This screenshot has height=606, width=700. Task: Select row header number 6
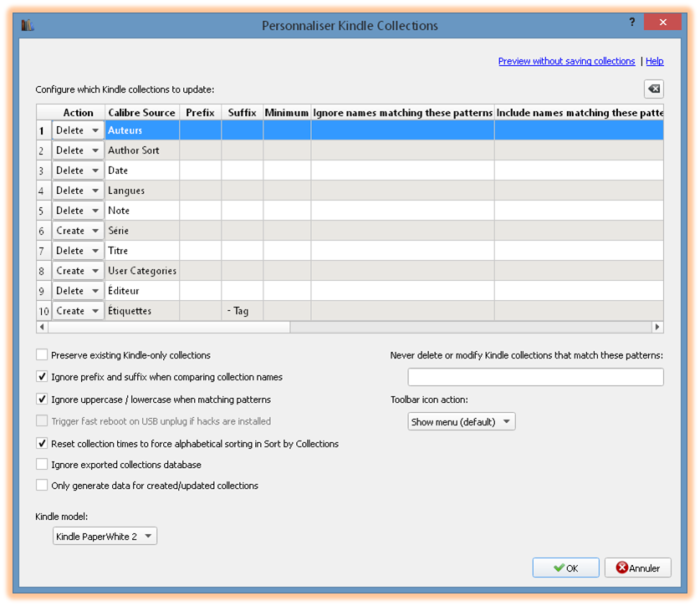point(43,231)
